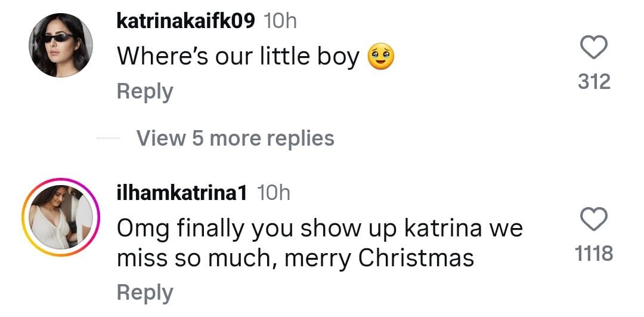Click the word "Christmas" in second comment
Viewport: 644px width, 317px height.
pos(416,258)
